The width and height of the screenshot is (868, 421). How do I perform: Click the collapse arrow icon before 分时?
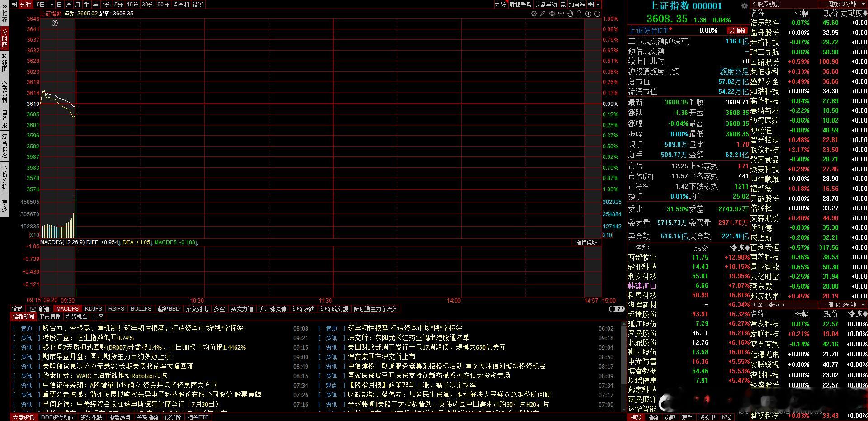14,5
